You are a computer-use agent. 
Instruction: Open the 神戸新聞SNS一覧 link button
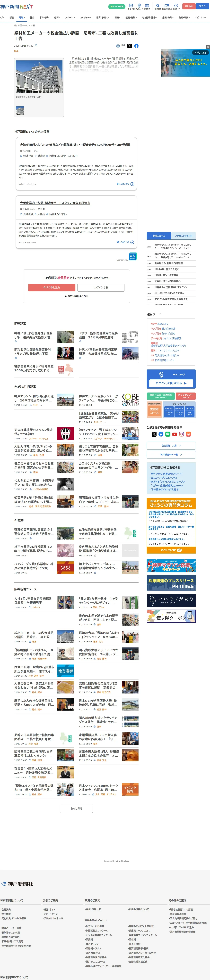click(x=171, y=455)
